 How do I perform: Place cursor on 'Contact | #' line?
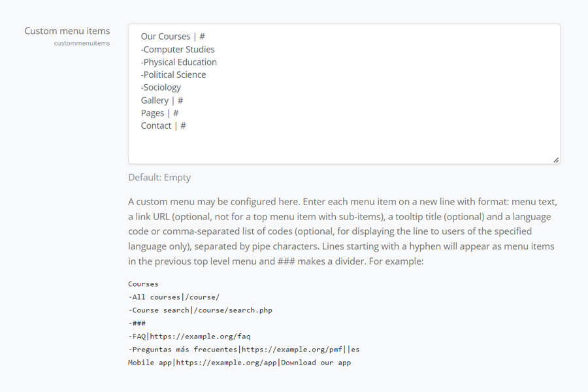[163, 125]
